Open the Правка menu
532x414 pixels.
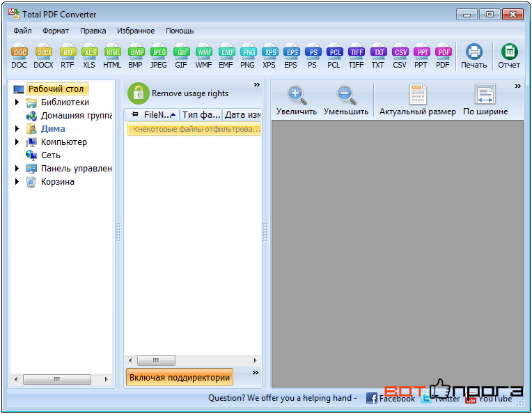click(93, 31)
